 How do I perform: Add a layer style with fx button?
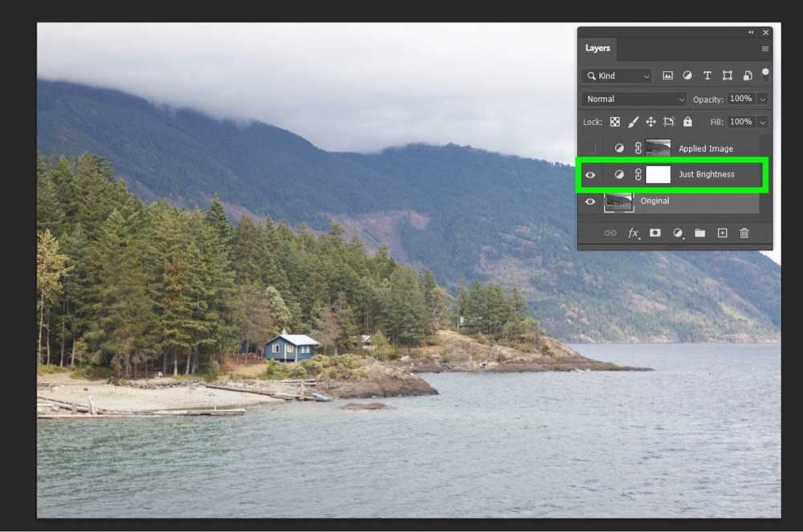(634, 234)
